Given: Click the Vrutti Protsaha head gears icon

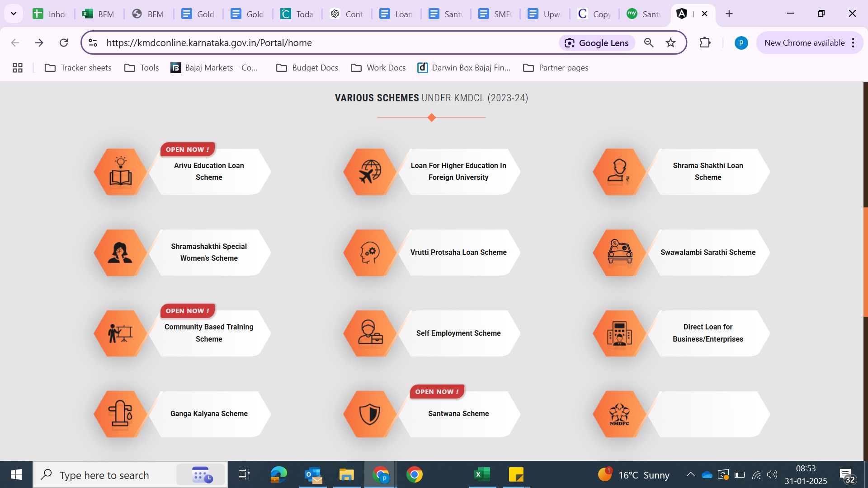Looking at the screenshot, I should coord(370,253).
